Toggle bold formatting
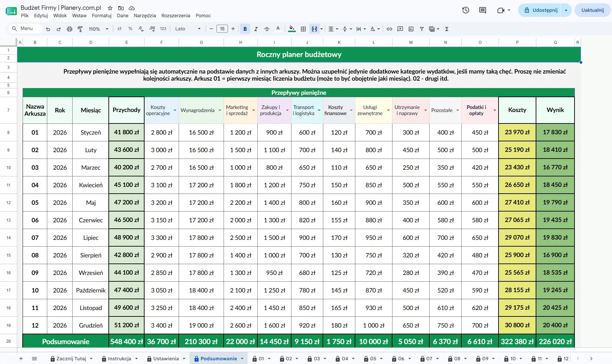Image resolution: width=612 pixels, height=364 pixels. (245, 29)
